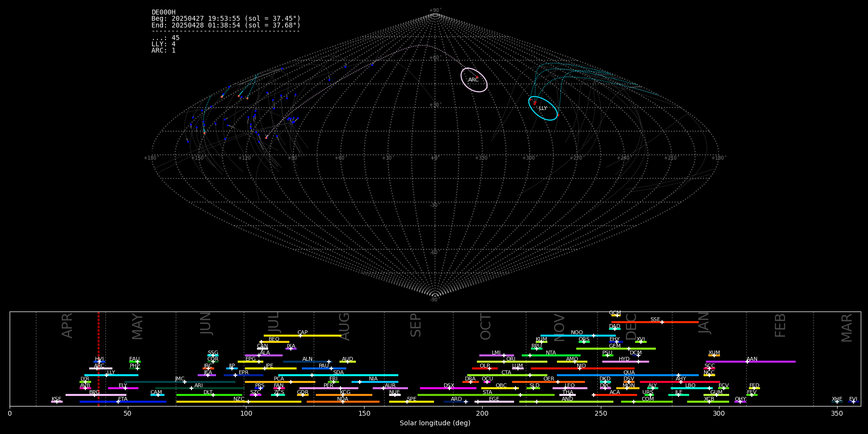868x434 pixels.
Task: Click the XHE label near timeline end
Action: pos(837,399)
